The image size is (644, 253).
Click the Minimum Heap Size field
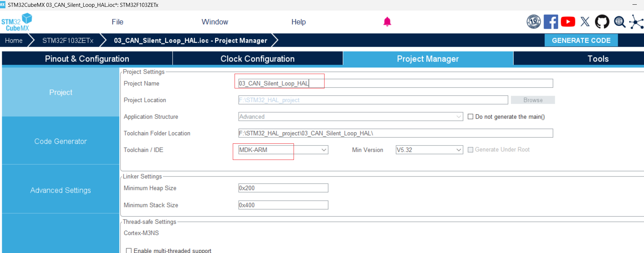283,188
